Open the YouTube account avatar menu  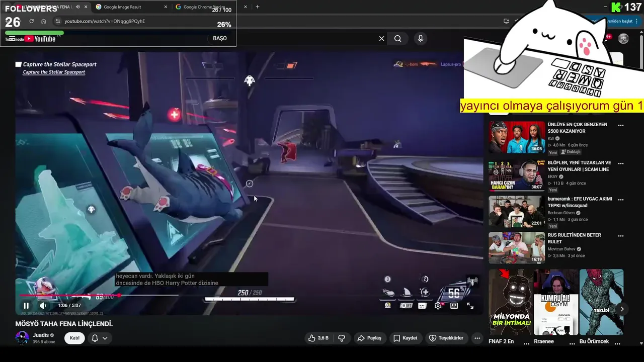pos(623,39)
